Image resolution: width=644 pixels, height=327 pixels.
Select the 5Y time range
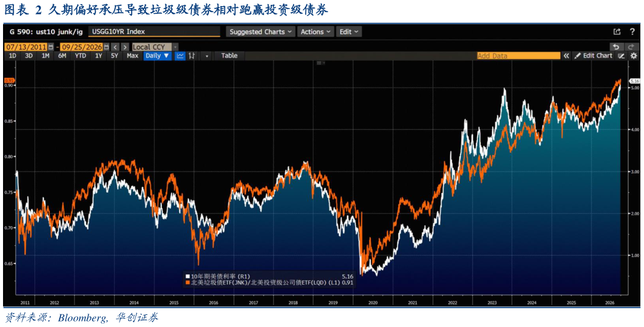pyautogui.click(x=115, y=56)
